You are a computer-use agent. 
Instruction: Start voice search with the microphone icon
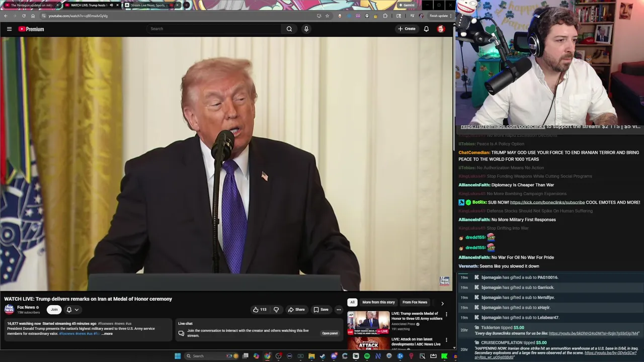point(306,29)
